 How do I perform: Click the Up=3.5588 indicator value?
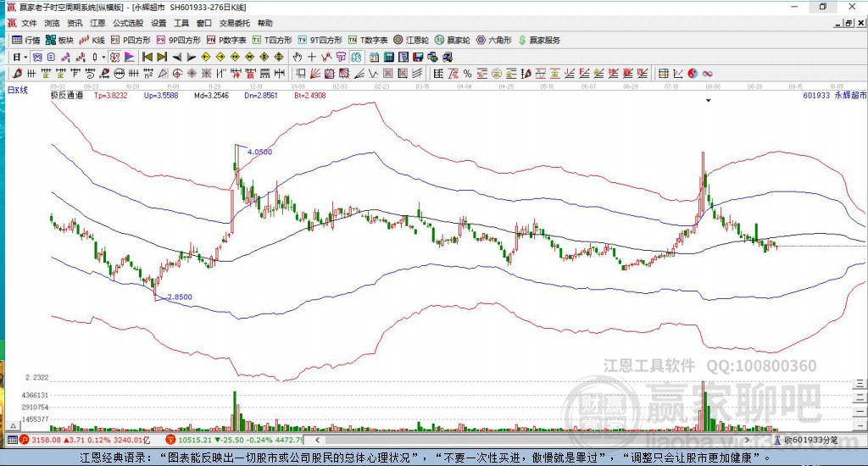point(161,95)
